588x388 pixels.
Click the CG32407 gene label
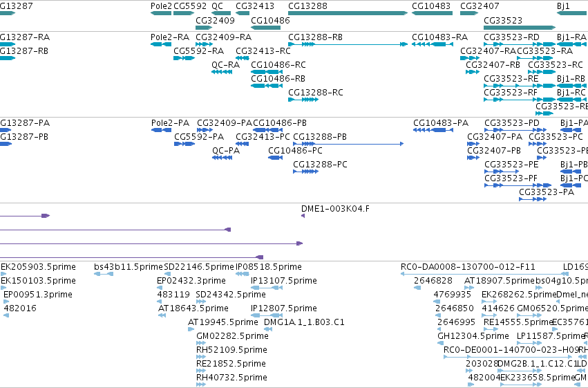point(480,6)
